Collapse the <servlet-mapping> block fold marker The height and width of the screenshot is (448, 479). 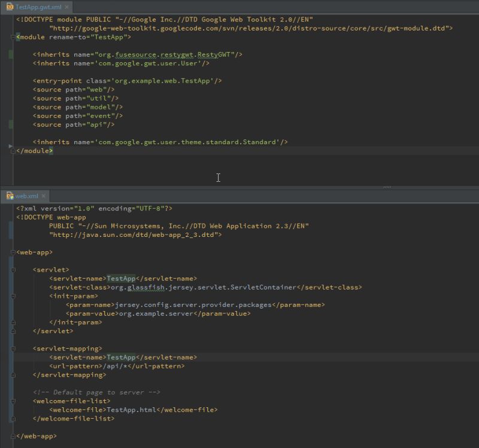tap(13, 349)
